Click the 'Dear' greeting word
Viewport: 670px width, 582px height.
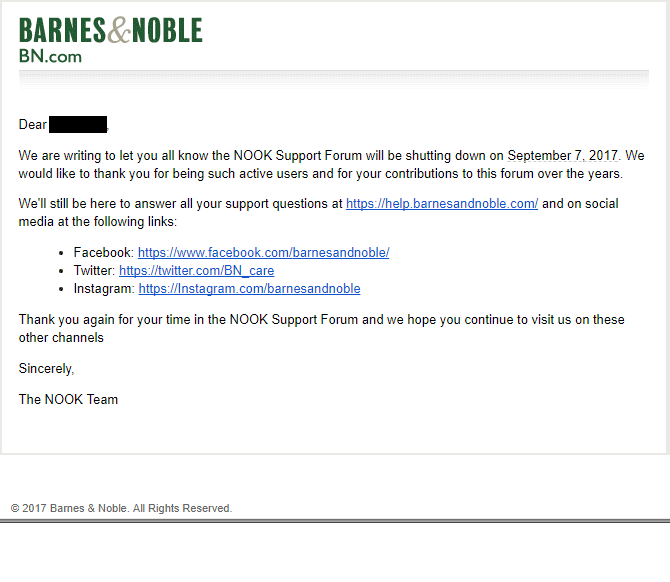(32, 124)
